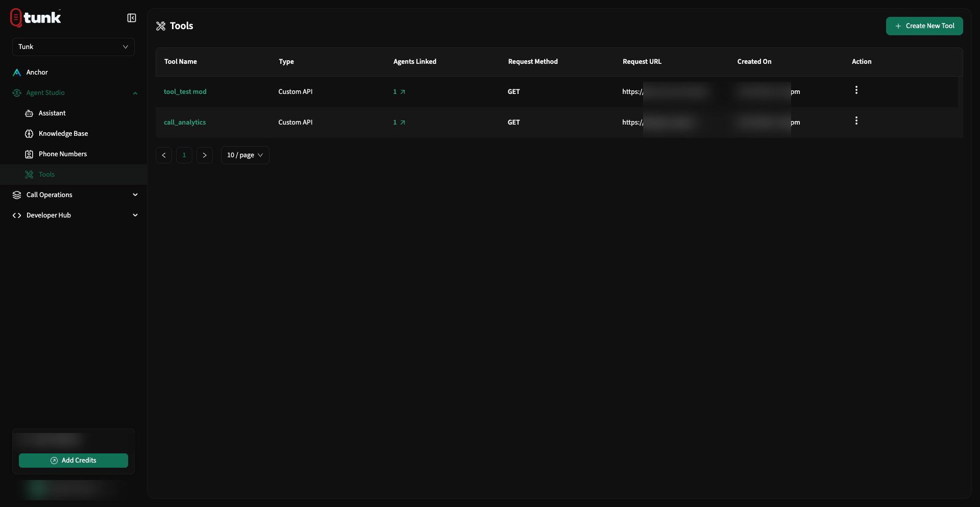
Task: Open the Knowledge Base page
Action: tap(63, 134)
